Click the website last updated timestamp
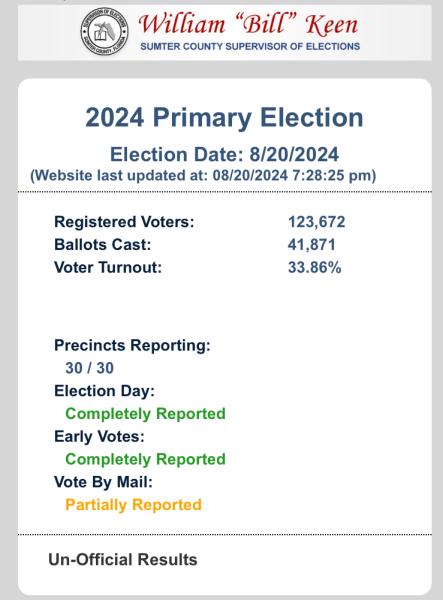443x600 pixels. pyautogui.click(x=203, y=176)
